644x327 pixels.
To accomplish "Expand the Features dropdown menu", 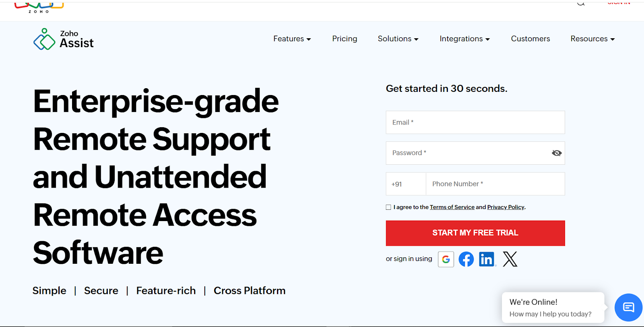I will [x=292, y=39].
